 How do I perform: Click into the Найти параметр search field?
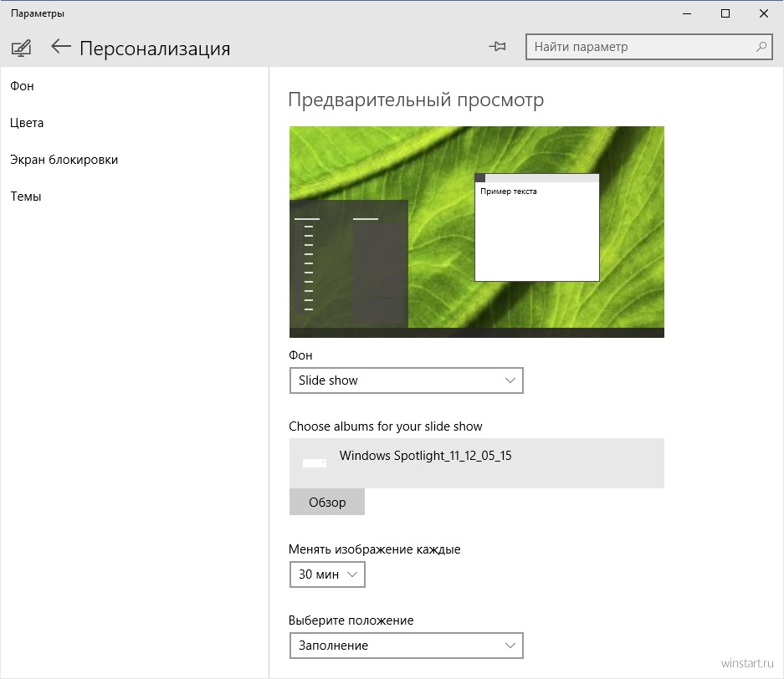click(649, 47)
